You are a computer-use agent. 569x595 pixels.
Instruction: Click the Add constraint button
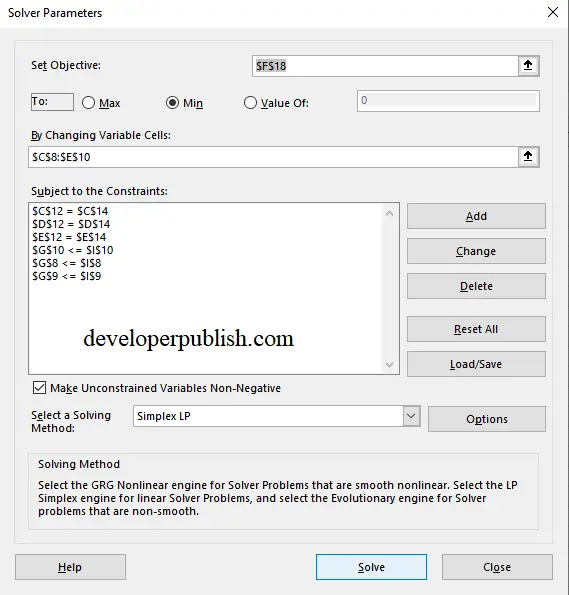pyautogui.click(x=476, y=216)
